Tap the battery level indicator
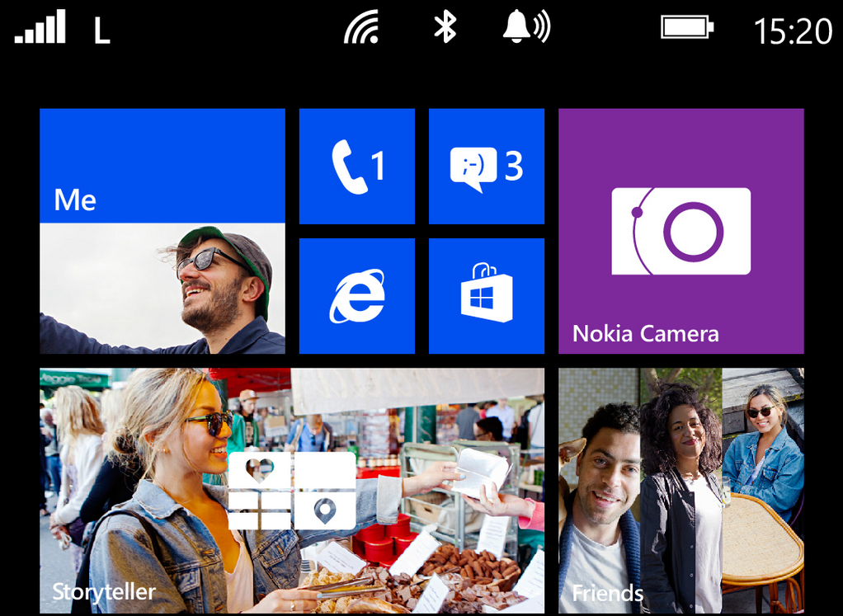 click(x=686, y=28)
